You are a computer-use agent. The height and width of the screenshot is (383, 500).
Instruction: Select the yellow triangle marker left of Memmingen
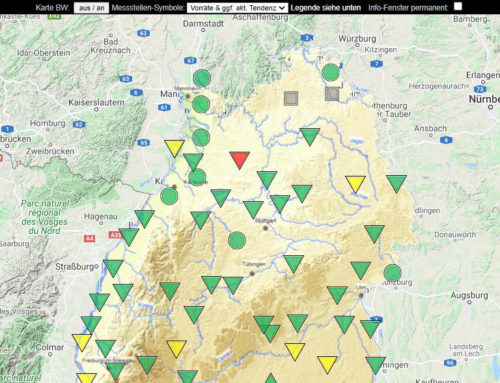coord(327,364)
